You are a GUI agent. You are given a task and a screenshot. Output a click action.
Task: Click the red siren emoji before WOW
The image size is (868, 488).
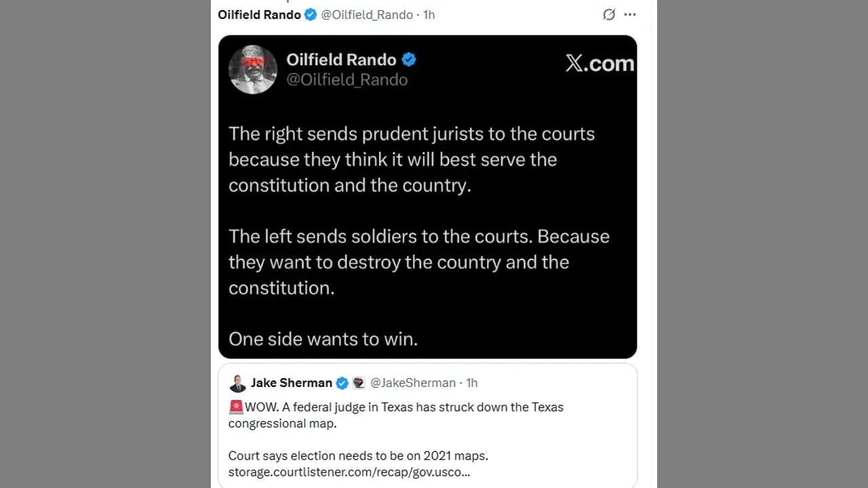coord(236,407)
